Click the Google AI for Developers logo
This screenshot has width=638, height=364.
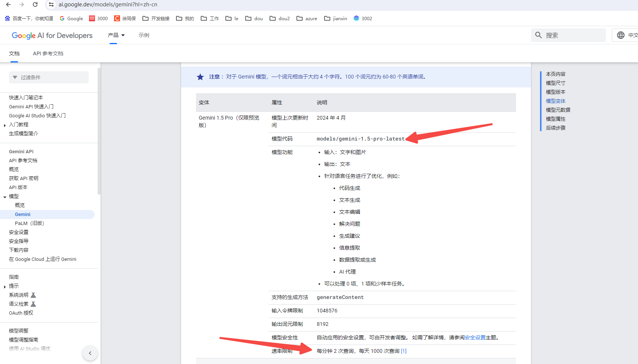[52, 36]
